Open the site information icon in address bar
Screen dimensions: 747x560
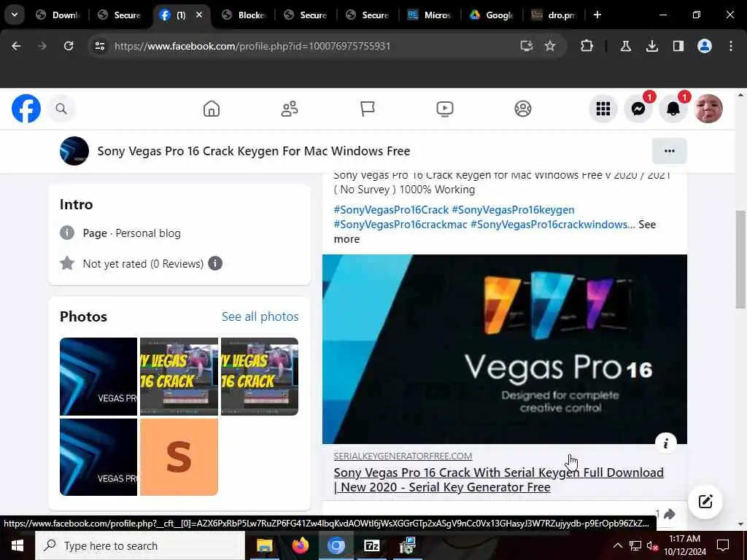[100, 46]
